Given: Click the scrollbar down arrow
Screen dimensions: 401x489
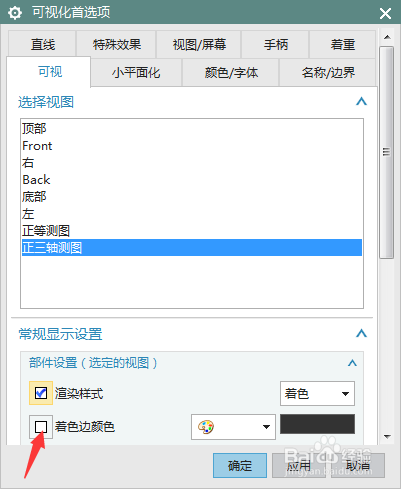Looking at the screenshot, I should click(x=387, y=436).
